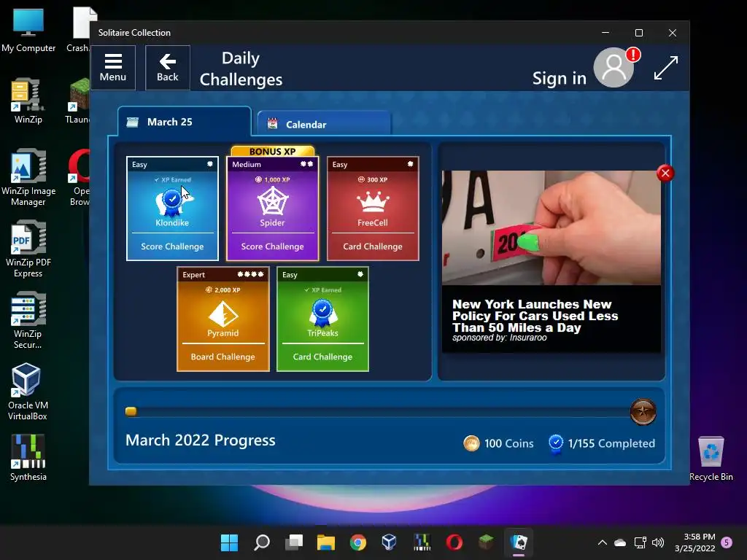The width and height of the screenshot is (747, 560).
Task: Click the Daily Challenges heading
Action: click(x=241, y=69)
